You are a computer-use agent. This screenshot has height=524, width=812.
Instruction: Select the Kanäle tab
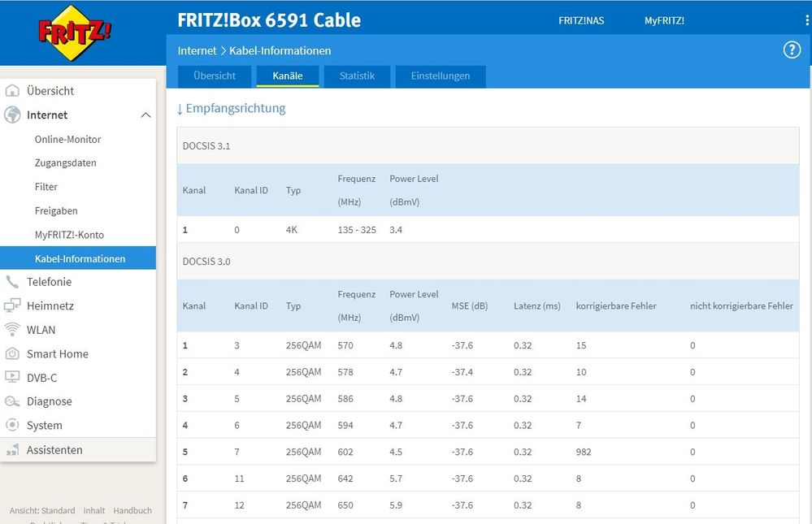coord(288,76)
